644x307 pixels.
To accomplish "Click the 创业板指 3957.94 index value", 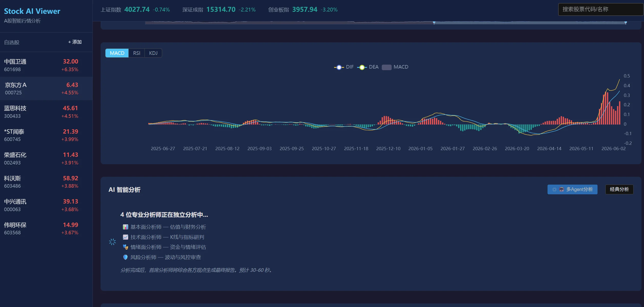I will click(305, 9).
